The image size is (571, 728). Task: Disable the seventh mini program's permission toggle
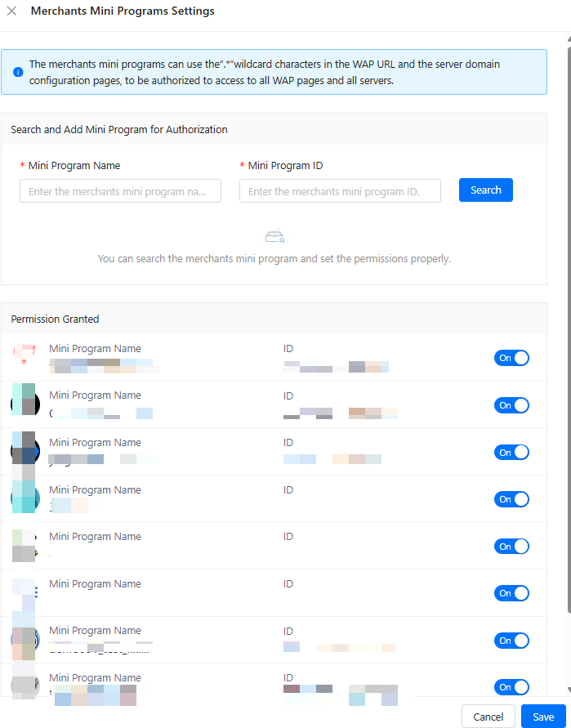[x=511, y=641]
